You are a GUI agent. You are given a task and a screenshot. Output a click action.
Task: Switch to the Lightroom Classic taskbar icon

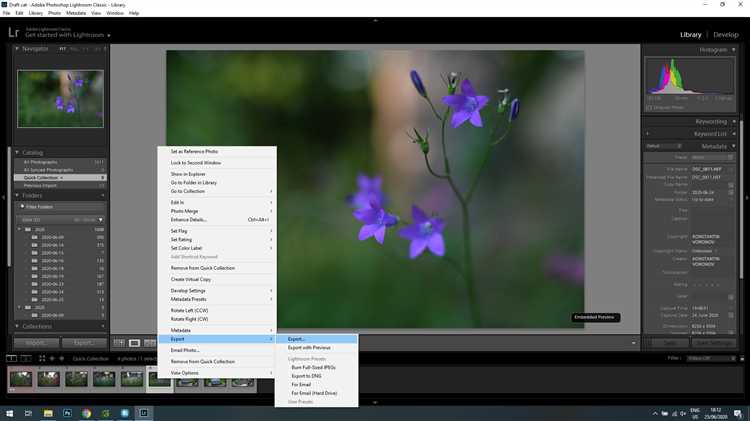pyautogui.click(x=143, y=413)
